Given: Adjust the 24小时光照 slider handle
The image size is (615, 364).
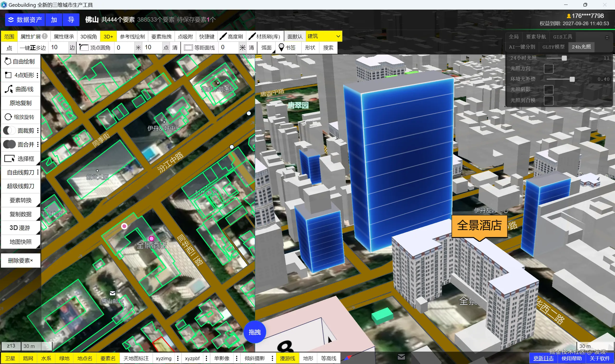Looking at the screenshot, I should click(564, 58).
